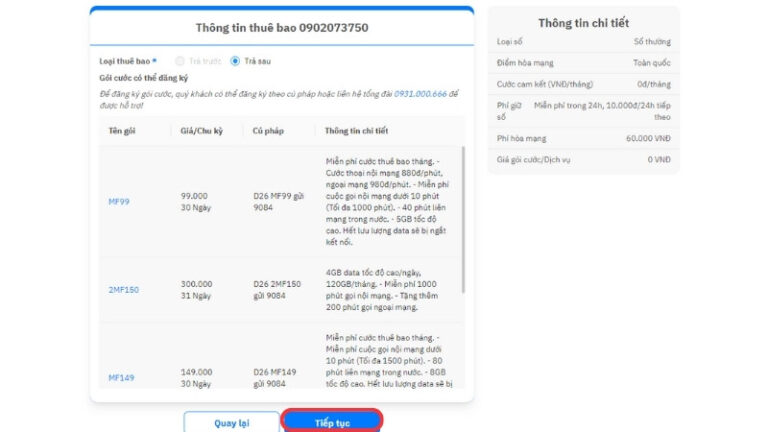
Task: Click the Quay lại button
Action: pos(232,423)
